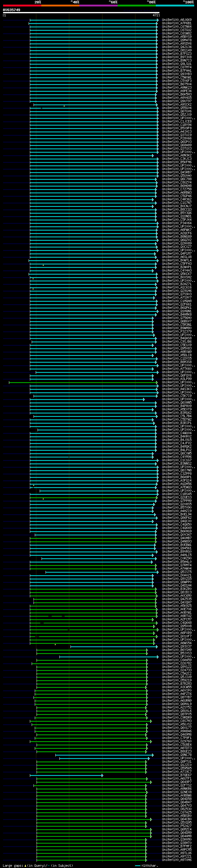Image resolution: width=197 pixels, height=868 pixels.
Task: Click the cyan ~100% identity scale segment
Action: pyautogui.click(x=175, y=6)
